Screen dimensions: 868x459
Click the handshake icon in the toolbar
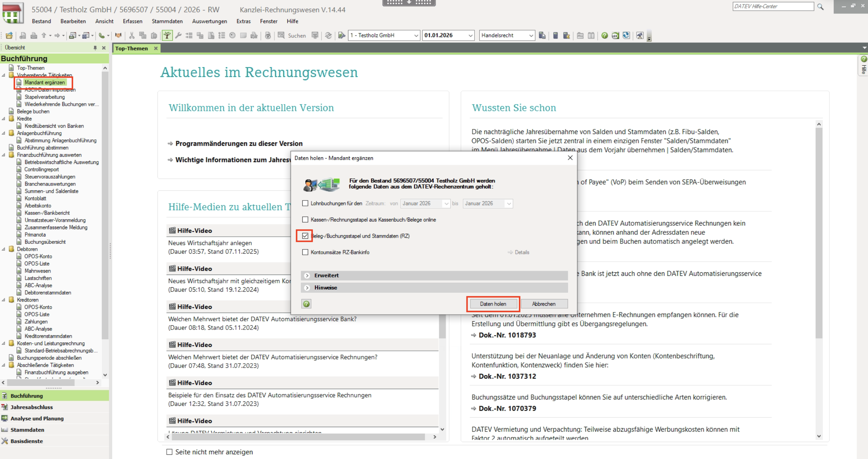pos(118,35)
